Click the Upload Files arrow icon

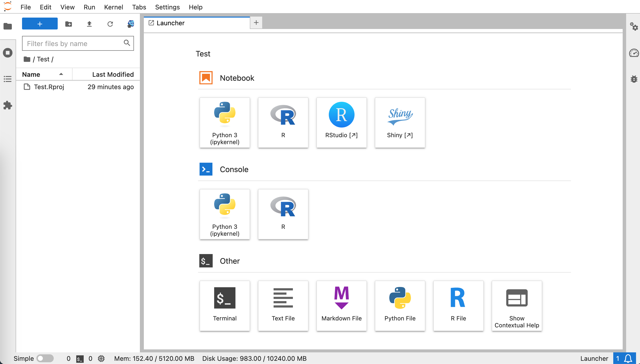click(x=89, y=24)
